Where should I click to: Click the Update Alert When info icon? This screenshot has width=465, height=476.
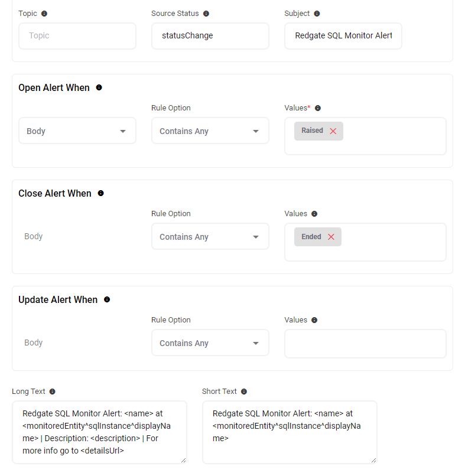pyautogui.click(x=107, y=299)
